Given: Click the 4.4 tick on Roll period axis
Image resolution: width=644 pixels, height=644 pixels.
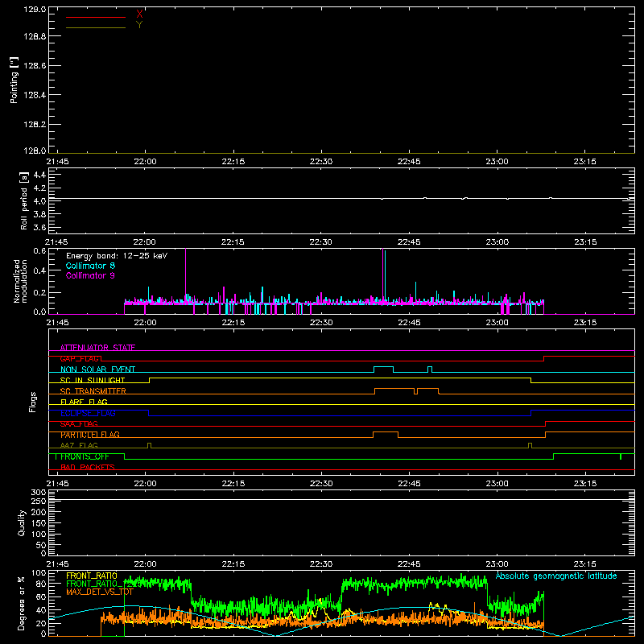Looking at the screenshot, I should (39, 175).
